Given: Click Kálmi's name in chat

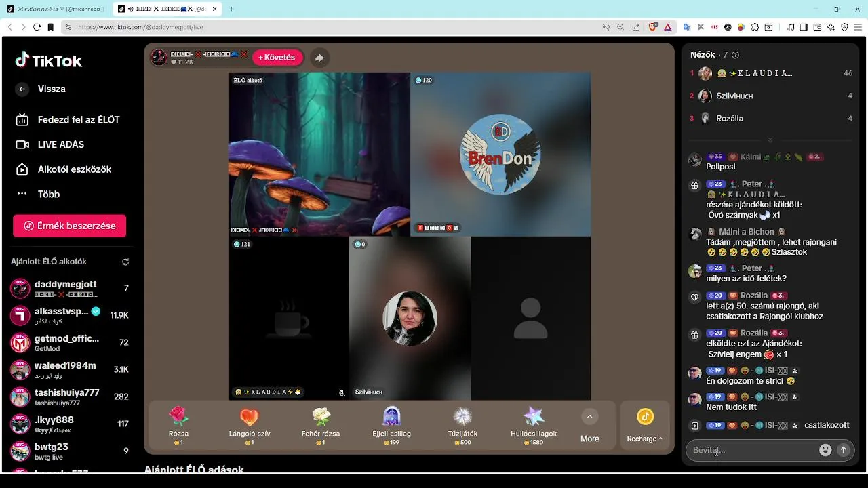Looking at the screenshot, I should click(x=751, y=157).
